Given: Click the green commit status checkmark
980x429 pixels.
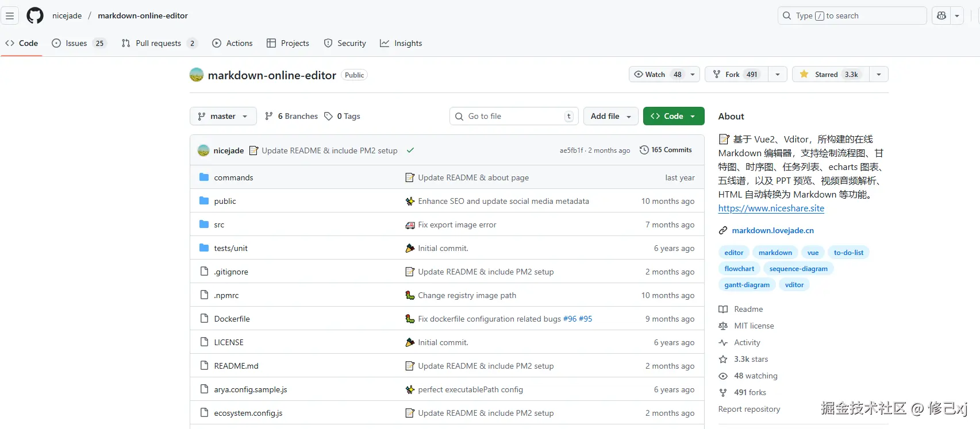Looking at the screenshot, I should point(410,150).
